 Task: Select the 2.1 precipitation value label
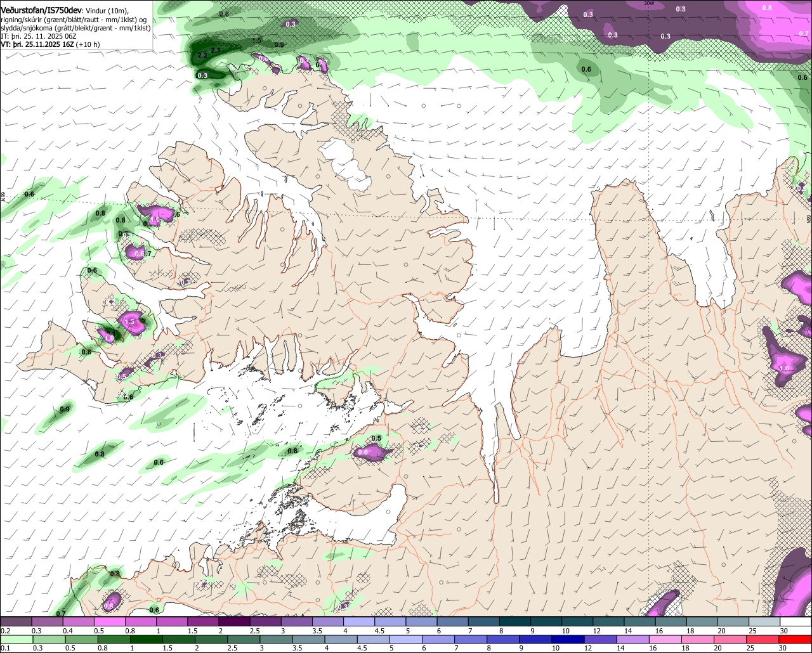(215, 50)
